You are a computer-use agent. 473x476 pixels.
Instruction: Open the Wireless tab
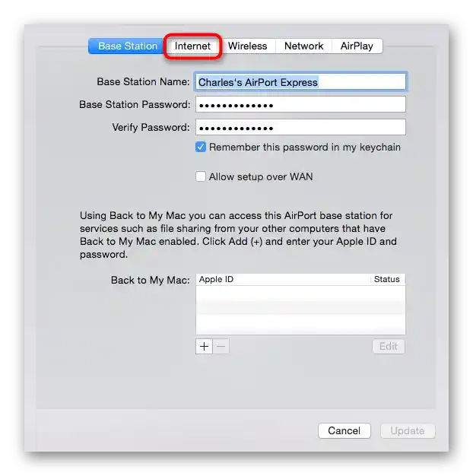(247, 46)
